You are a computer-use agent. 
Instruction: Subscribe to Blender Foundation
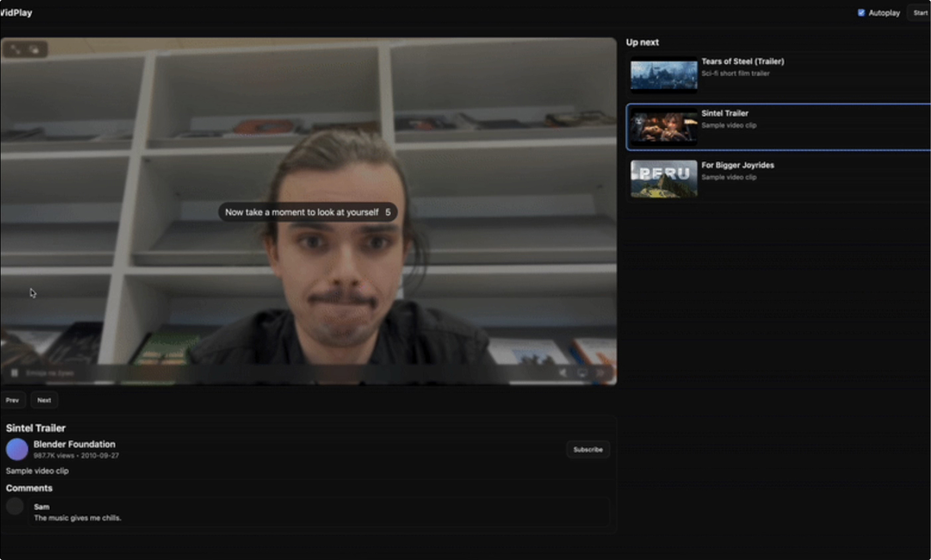click(x=588, y=450)
